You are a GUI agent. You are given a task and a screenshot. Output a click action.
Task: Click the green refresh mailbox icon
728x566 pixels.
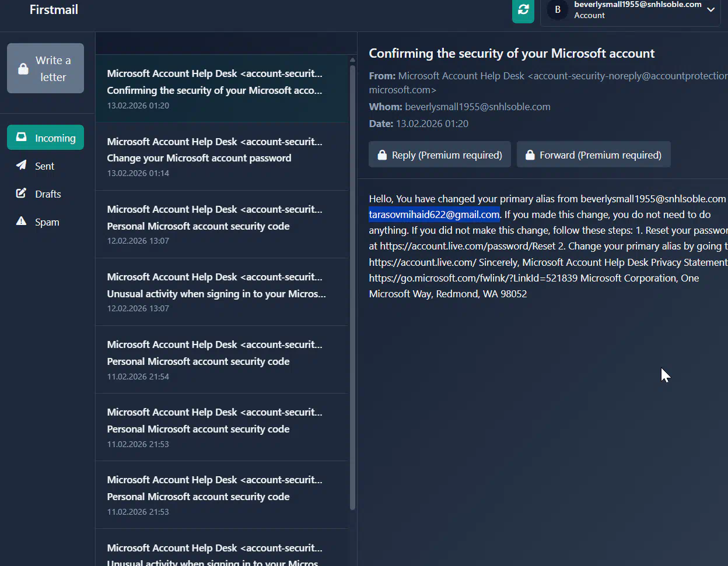pos(523,10)
